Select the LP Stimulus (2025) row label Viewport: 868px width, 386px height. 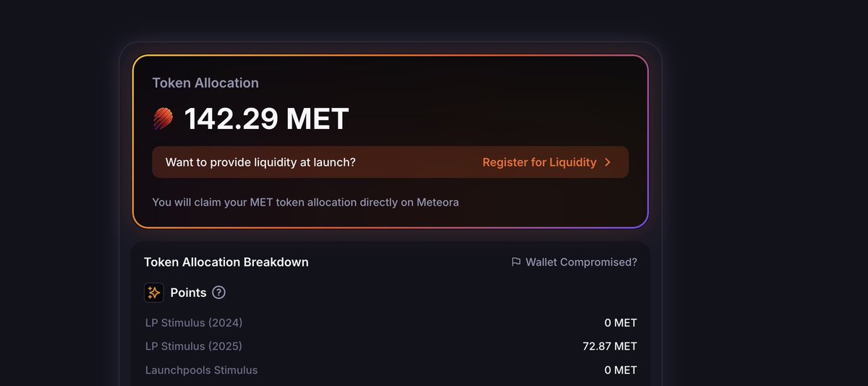(x=194, y=346)
